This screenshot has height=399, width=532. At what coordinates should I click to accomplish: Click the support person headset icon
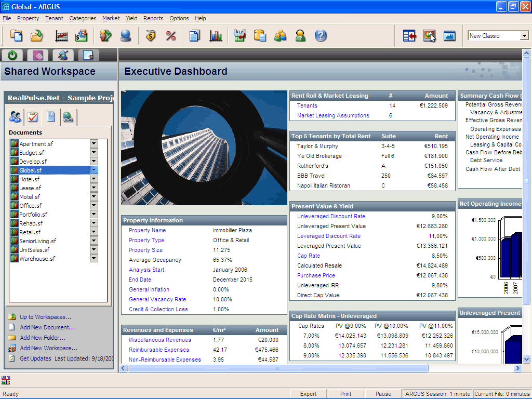(300, 36)
